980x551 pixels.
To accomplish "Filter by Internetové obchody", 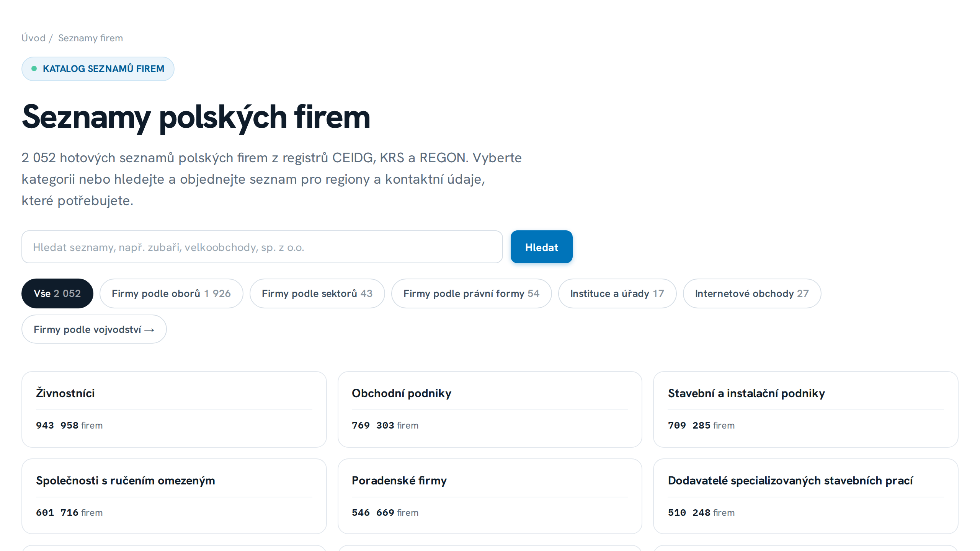I will tap(752, 293).
